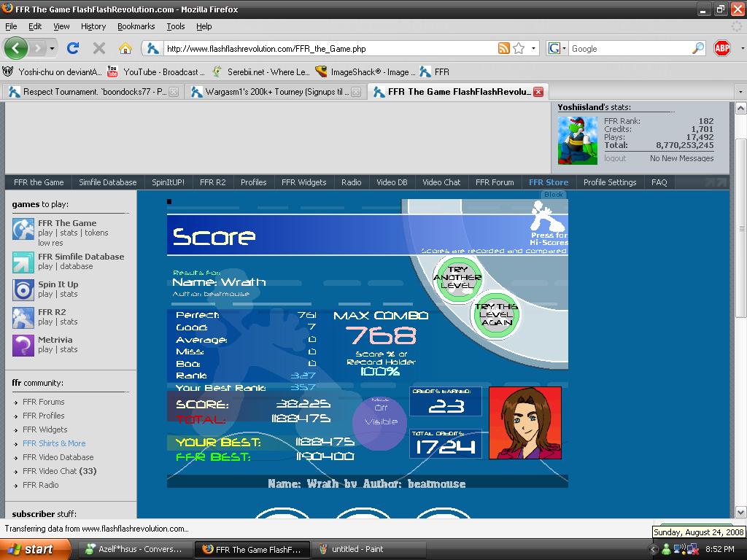
Task: Open FFR Store in site navigation
Action: [x=549, y=182]
